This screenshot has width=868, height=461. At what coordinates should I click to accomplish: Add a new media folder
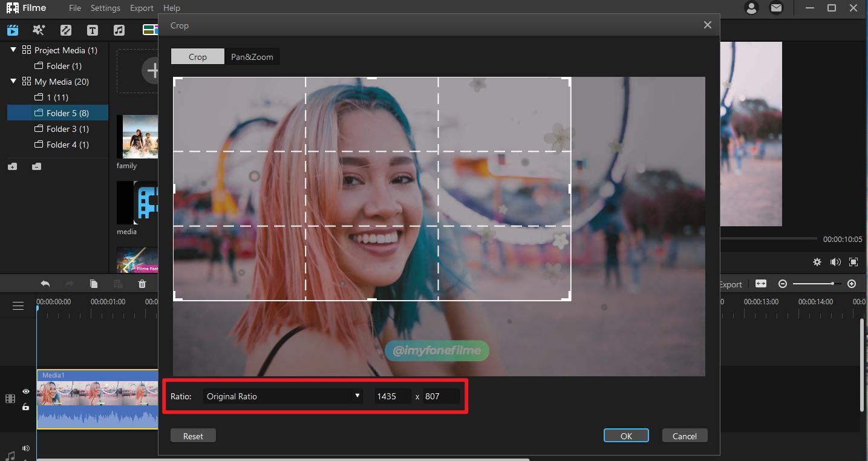(12, 166)
